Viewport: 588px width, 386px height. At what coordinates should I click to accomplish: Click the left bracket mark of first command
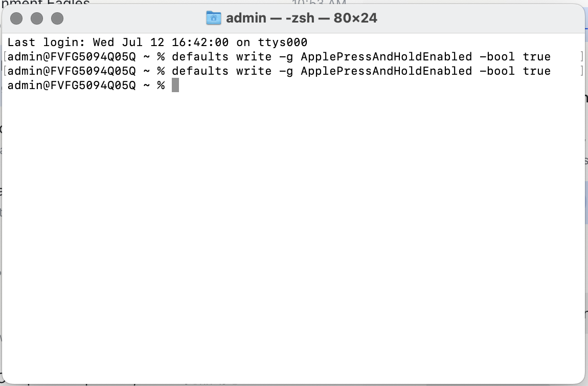pos(5,56)
